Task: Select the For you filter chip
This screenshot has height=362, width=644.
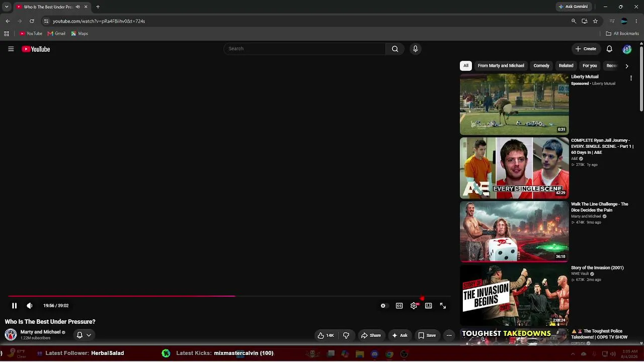Action: [x=590, y=66]
